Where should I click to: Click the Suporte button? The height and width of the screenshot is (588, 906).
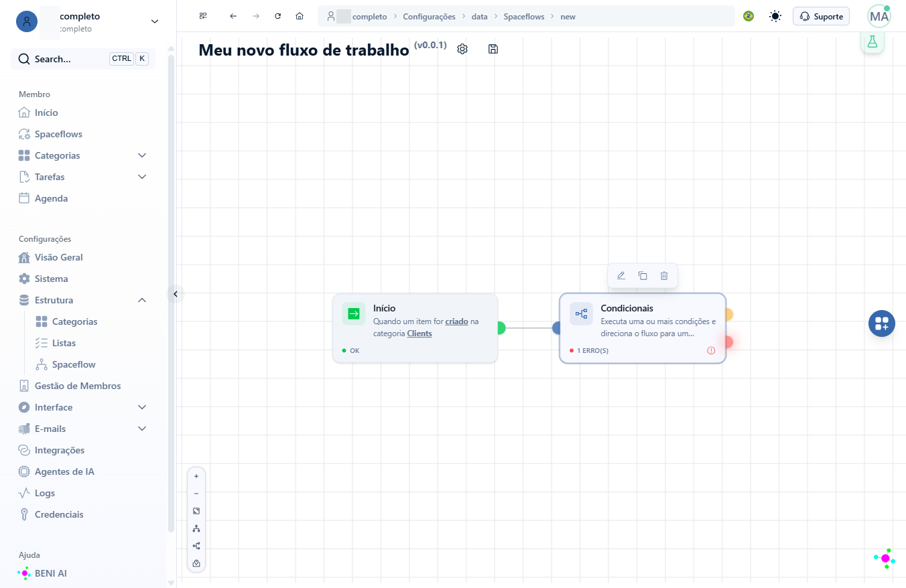[821, 16]
